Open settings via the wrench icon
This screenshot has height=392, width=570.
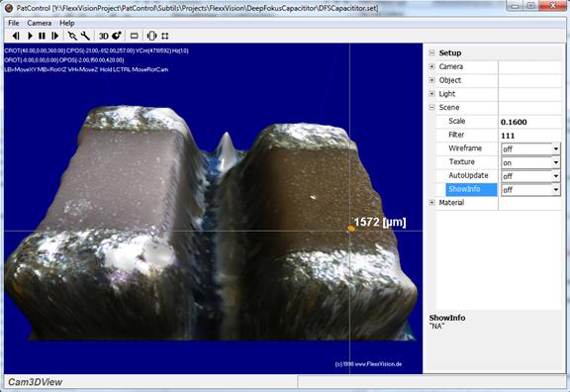85,36
